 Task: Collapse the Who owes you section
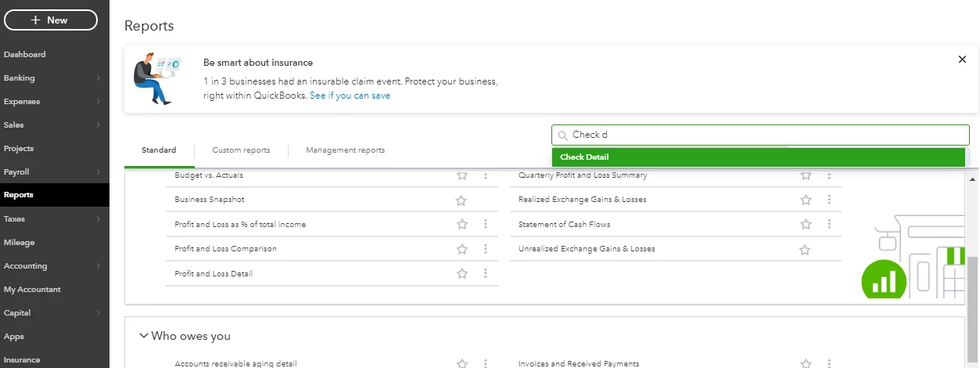(144, 336)
